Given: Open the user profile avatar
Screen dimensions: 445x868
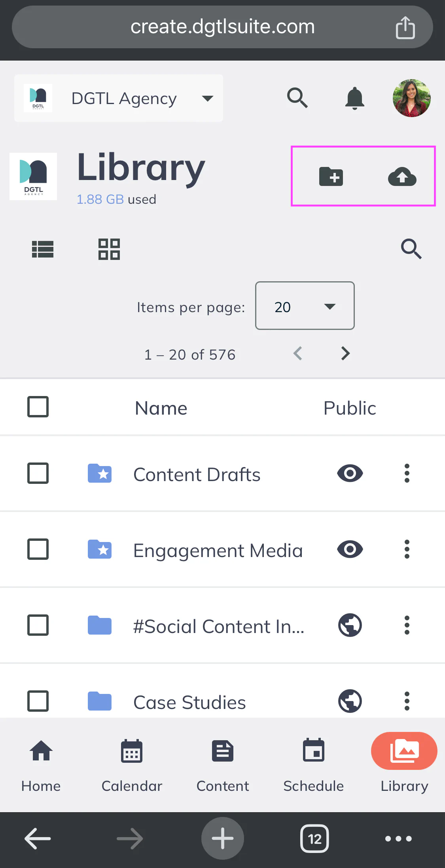Looking at the screenshot, I should click(411, 98).
